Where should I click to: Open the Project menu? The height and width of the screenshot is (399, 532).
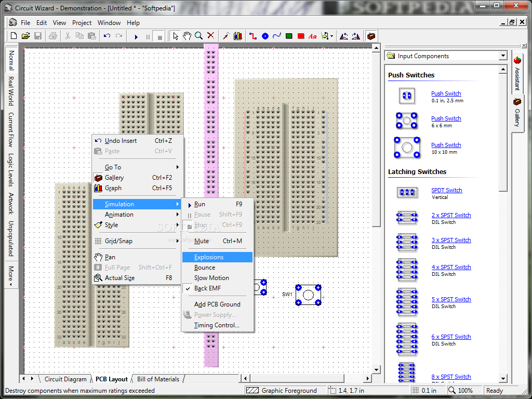point(82,22)
